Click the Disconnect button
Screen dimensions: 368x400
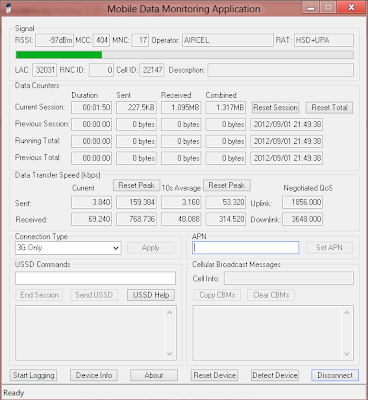click(x=335, y=375)
